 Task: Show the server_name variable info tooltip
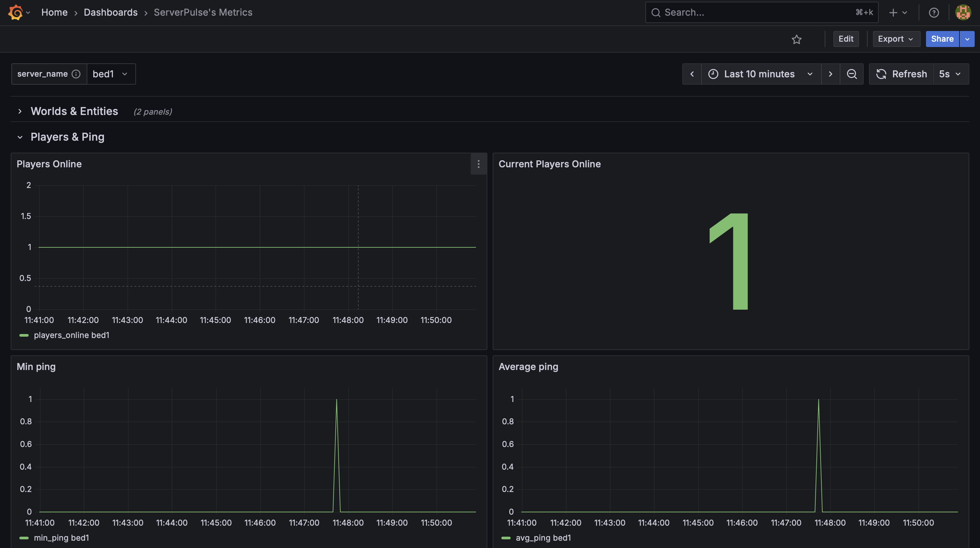[x=76, y=74]
